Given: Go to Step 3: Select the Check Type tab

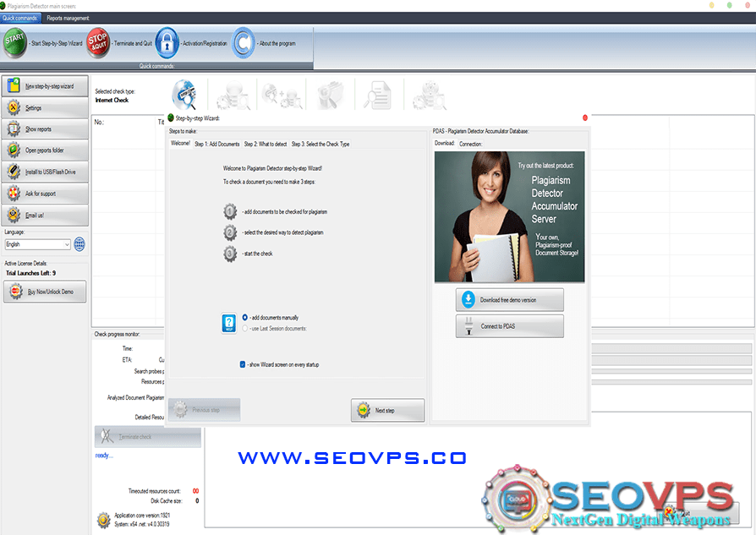Looking at the screenshot, I should (x=320, y=145).
